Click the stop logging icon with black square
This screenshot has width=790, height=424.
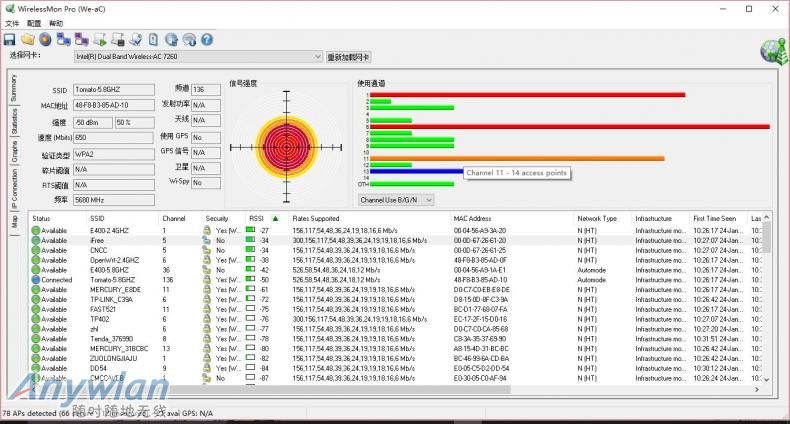118,40
